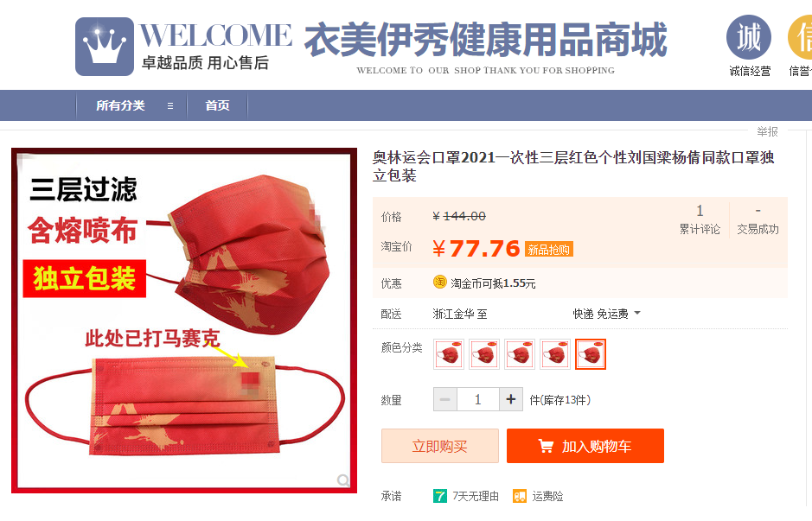
Task: Click the quantity input field
Action: [478, 399]
